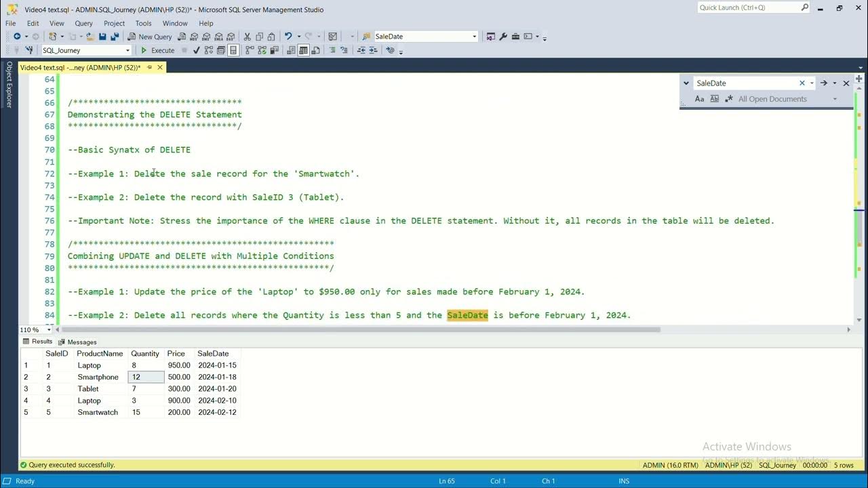Screen dimensions: 868x488
Task: Click the Execute button
Action: 157,50
